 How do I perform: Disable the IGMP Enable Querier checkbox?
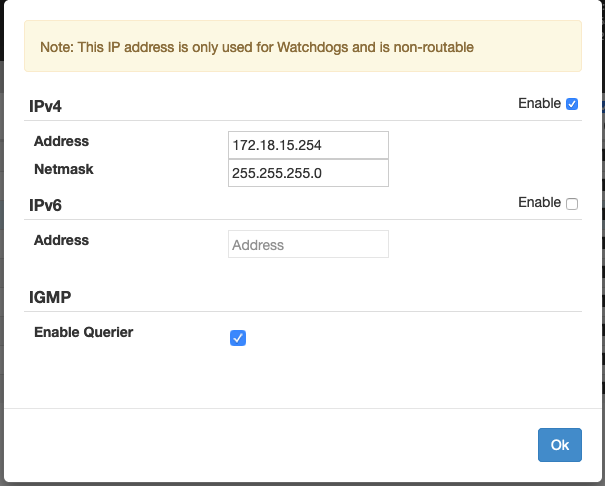point(238,338)
